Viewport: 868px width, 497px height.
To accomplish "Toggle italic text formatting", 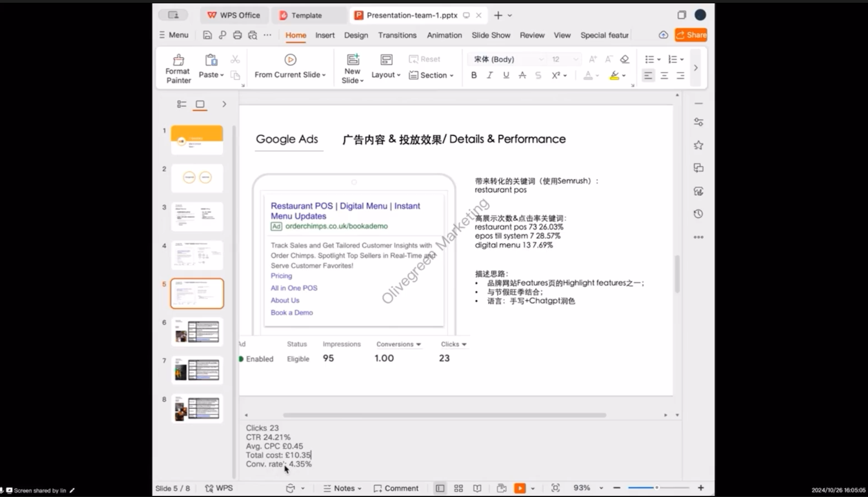I will point(490,75).
